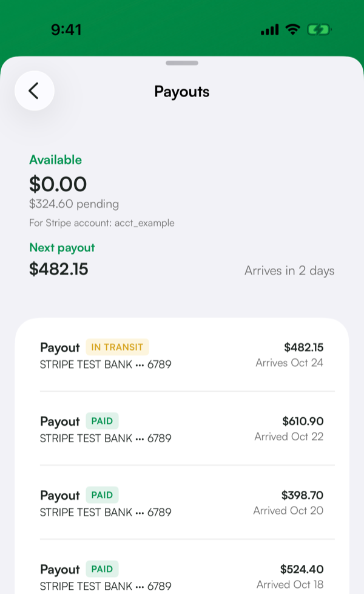Tap the PAID badge on Oct 22 payout
Screen dimensions: 364x594
tap(102, 421)
